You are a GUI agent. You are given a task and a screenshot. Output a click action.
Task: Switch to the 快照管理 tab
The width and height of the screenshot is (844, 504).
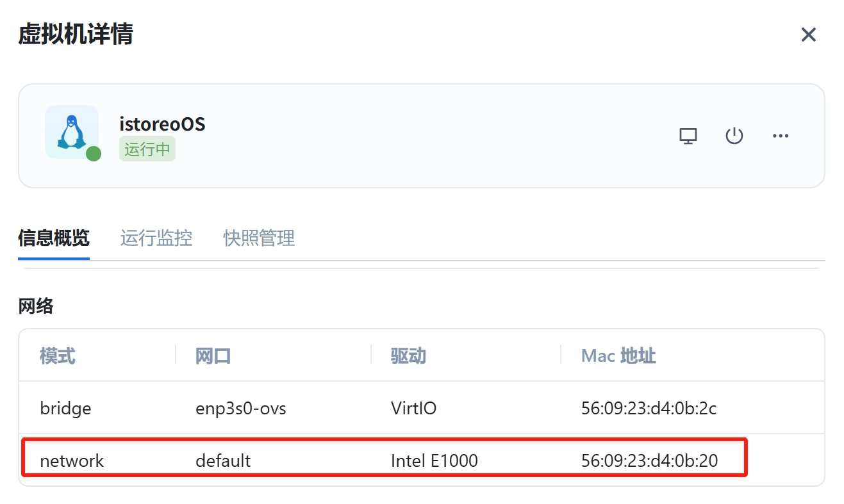point(259,238)
